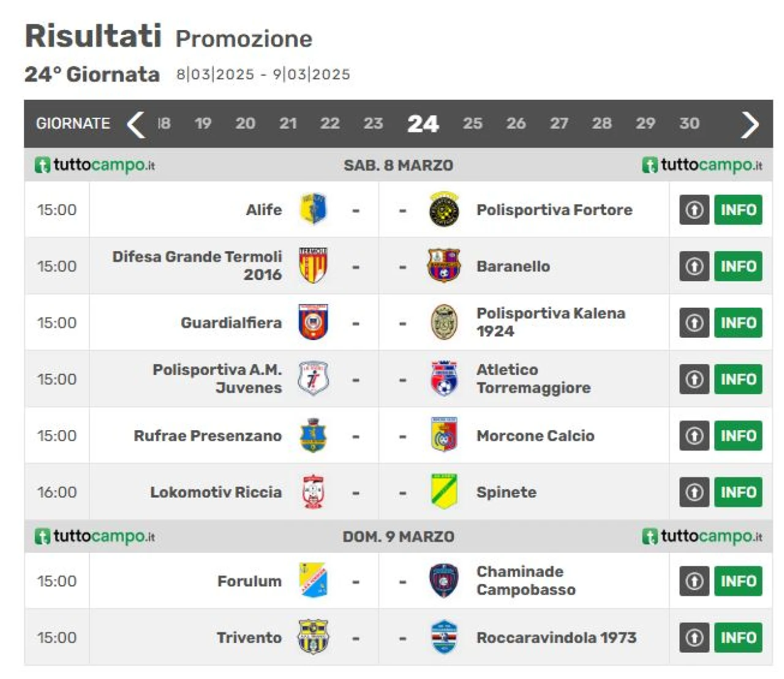Click the Morcone Calcio team crest

(x=444, y=436)
